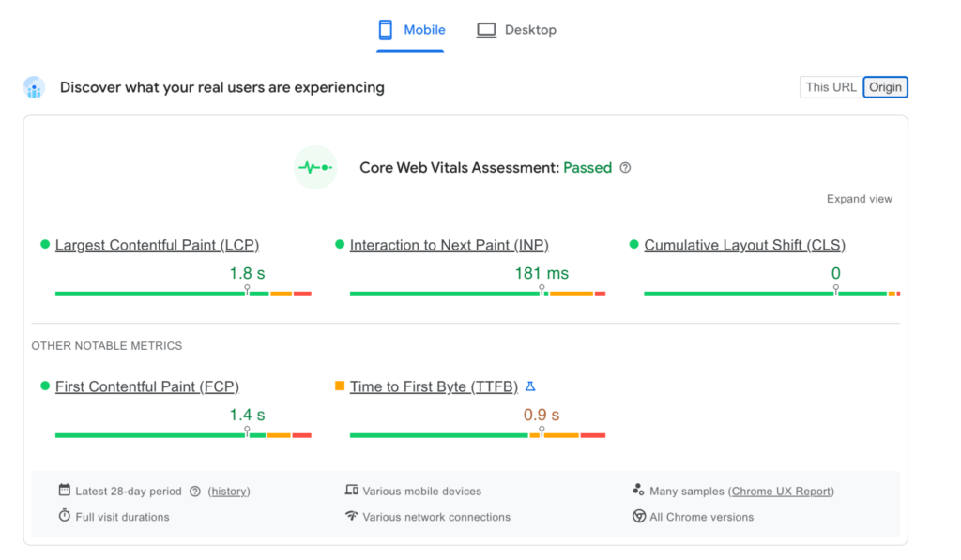Switch to the Mobile tab
Image resolution: width=961 pixels, height=560 pixels.
pyautogui.click(x=410, y=30)
